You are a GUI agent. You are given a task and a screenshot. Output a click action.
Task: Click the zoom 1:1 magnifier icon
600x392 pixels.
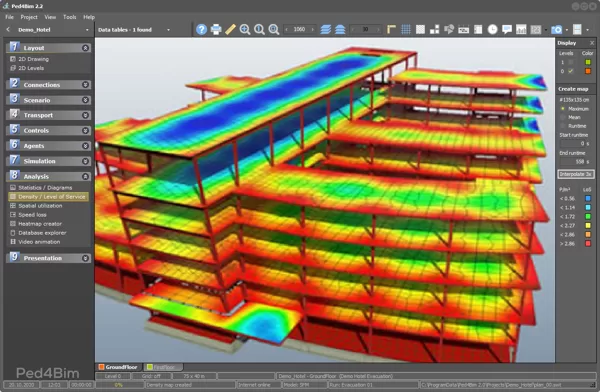click(259, 29)
